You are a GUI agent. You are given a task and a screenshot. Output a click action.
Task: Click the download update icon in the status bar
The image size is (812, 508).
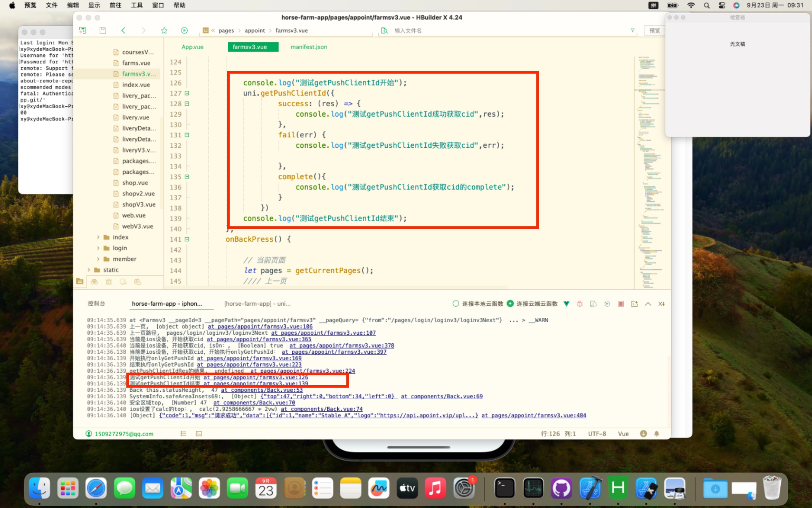tap(643, 434)
